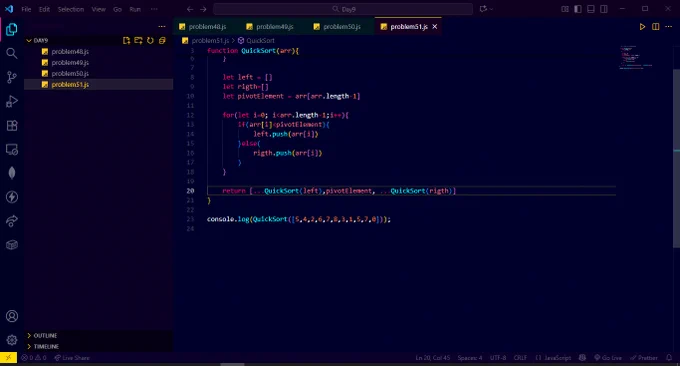
Task: Click the QuickSort breadcrumb symbol
Action: [256, 40]
